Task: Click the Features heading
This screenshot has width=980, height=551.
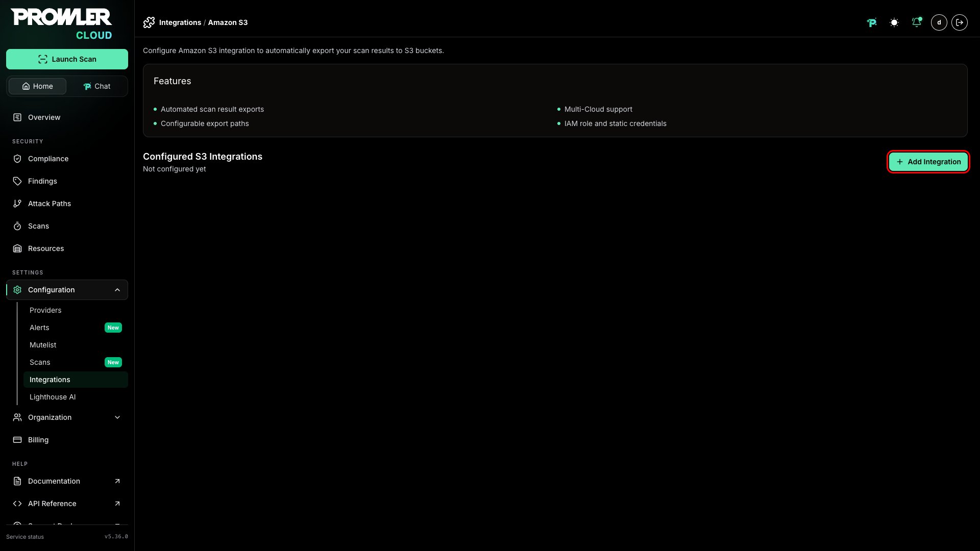Action: pos(173,81)
